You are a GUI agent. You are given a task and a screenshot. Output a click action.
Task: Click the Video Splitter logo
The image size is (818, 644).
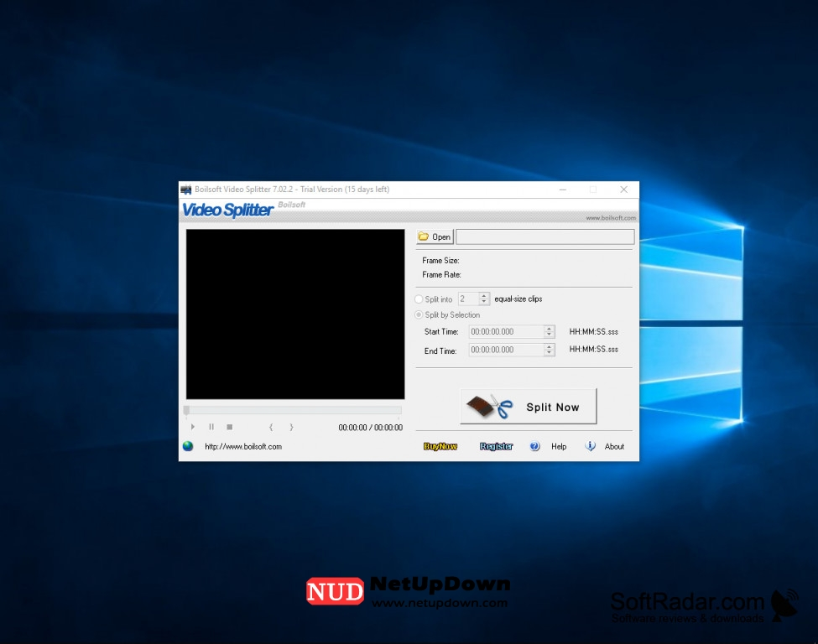[x=227, y=210]
